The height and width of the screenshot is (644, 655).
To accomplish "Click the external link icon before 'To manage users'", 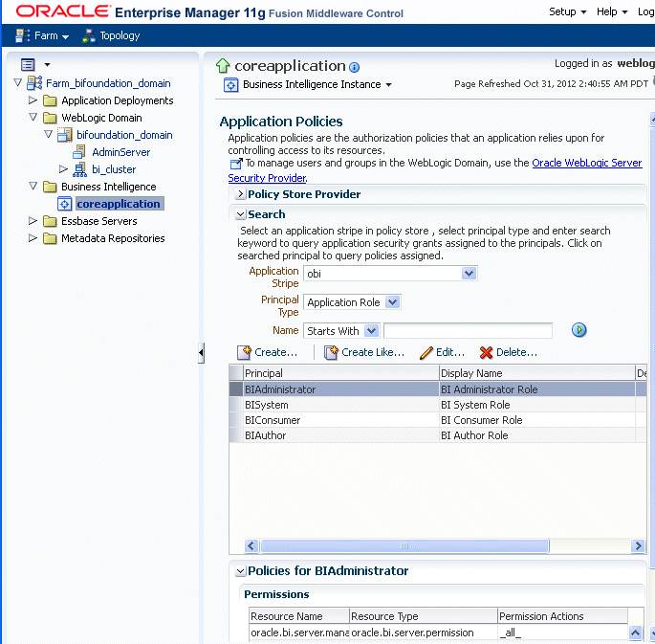I will [236, 164].
